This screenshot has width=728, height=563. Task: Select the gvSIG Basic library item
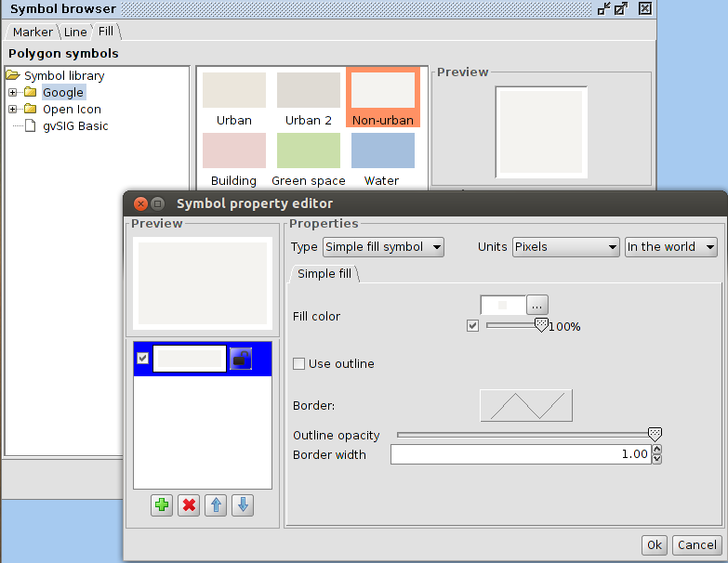pyautogui.click(x=75, y=126)
